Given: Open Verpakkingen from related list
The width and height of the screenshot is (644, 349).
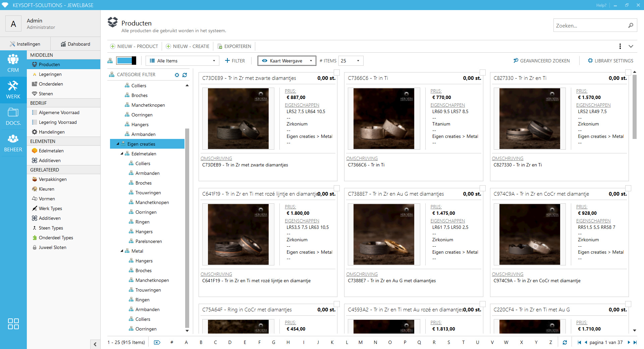Looking at the screenshot, I should tap(53, 179).
